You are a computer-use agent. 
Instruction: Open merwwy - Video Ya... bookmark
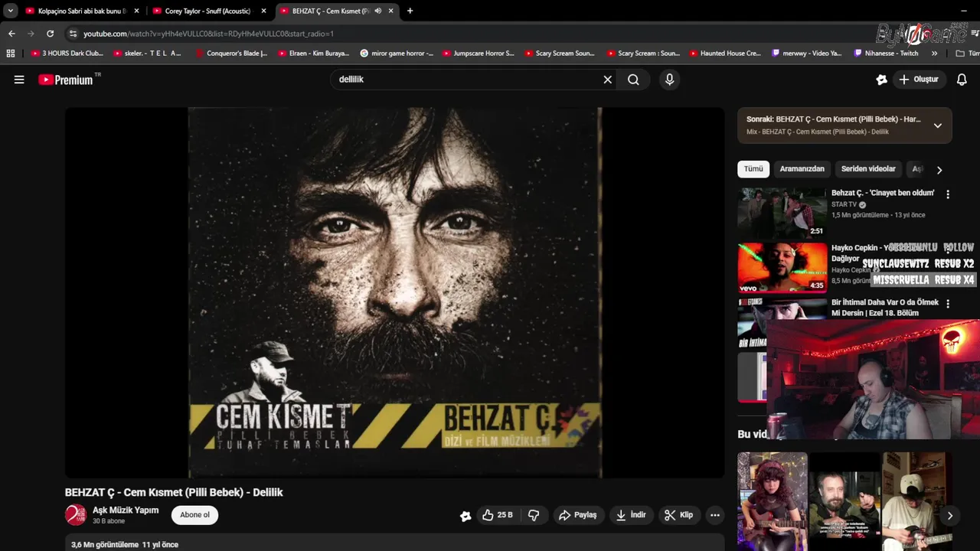pos(807,54)
